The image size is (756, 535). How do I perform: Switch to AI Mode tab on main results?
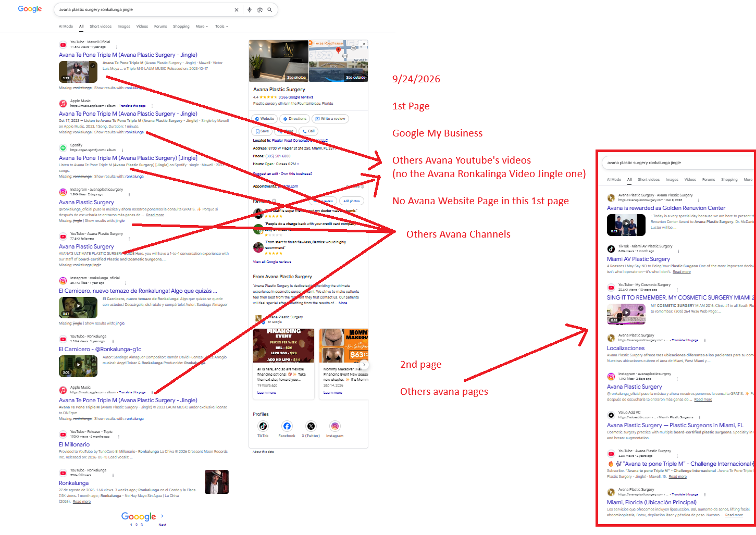tap(66, 27)
